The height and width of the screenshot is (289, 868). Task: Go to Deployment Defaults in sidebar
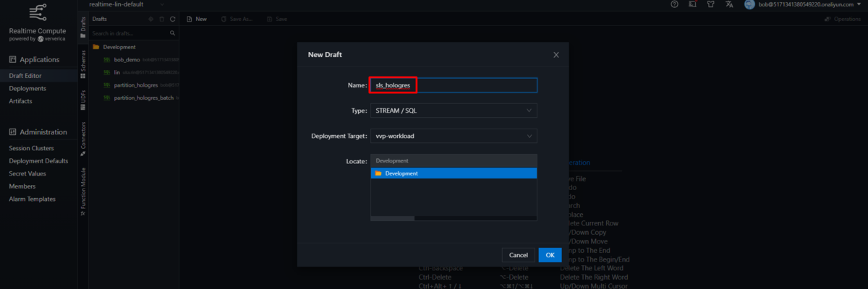pyautogui.click(x=39, y=160)
